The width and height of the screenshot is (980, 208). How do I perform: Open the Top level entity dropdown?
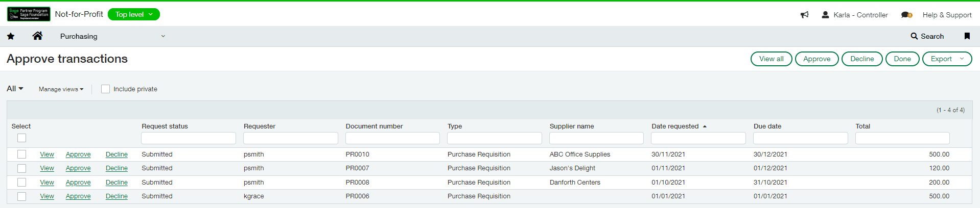point(134,14)
